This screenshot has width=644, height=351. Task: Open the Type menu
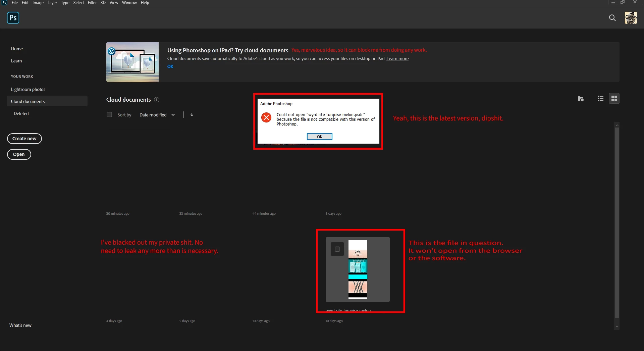(65, 3)
